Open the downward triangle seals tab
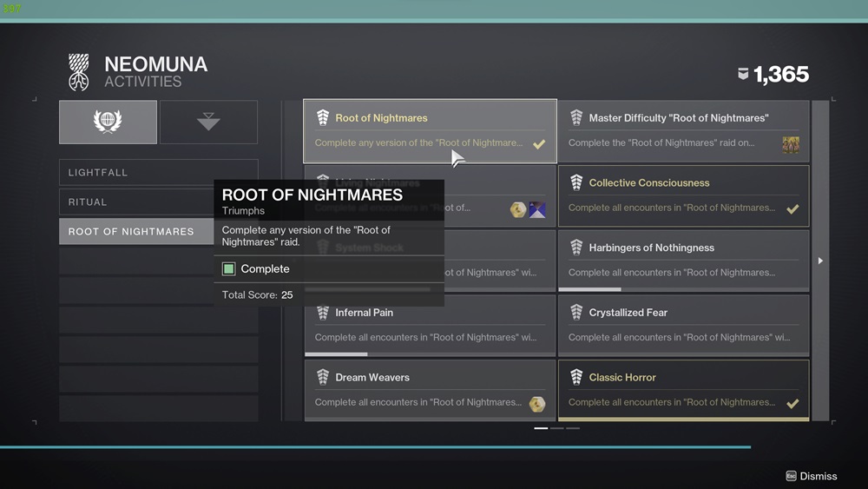868x489 pixels. 208,122
